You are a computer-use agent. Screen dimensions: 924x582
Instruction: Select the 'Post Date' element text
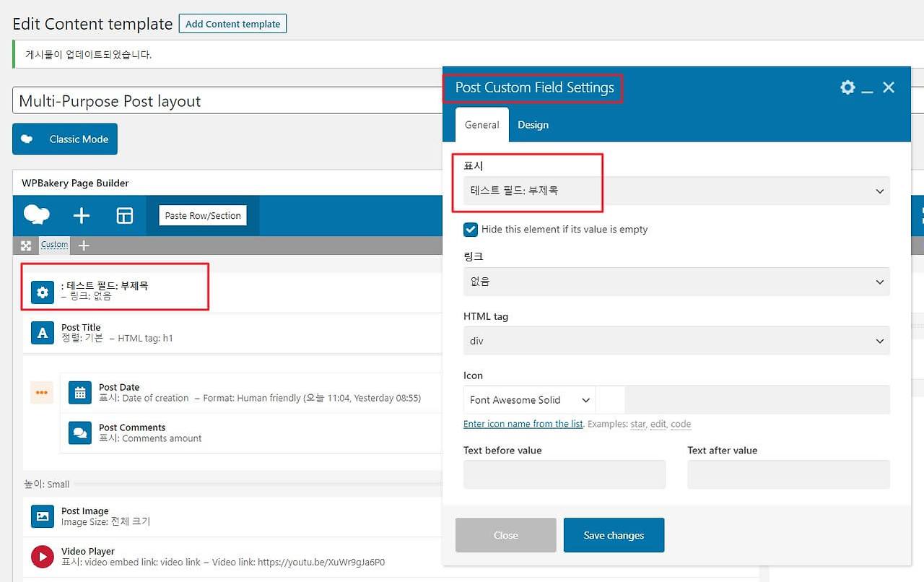point(119,387)
